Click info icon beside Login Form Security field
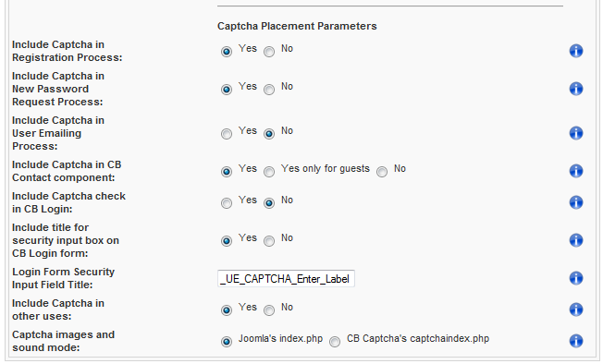 click(x=575, y=278)
